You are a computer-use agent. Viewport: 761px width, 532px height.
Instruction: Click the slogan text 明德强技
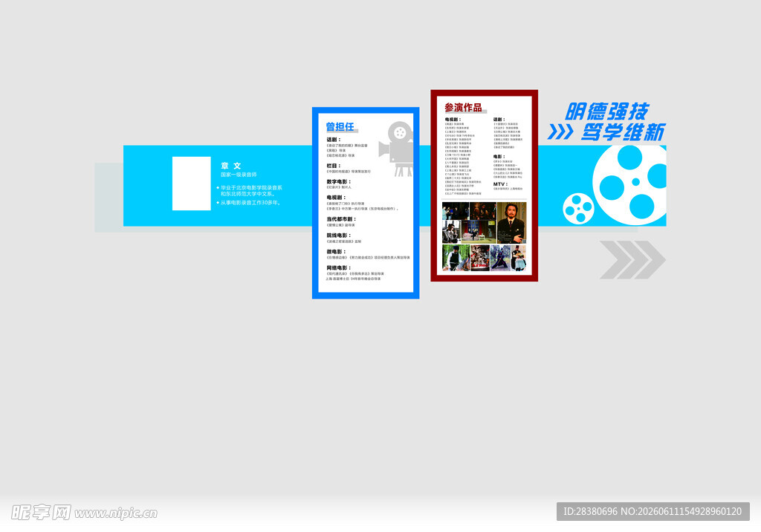[606, 111]
